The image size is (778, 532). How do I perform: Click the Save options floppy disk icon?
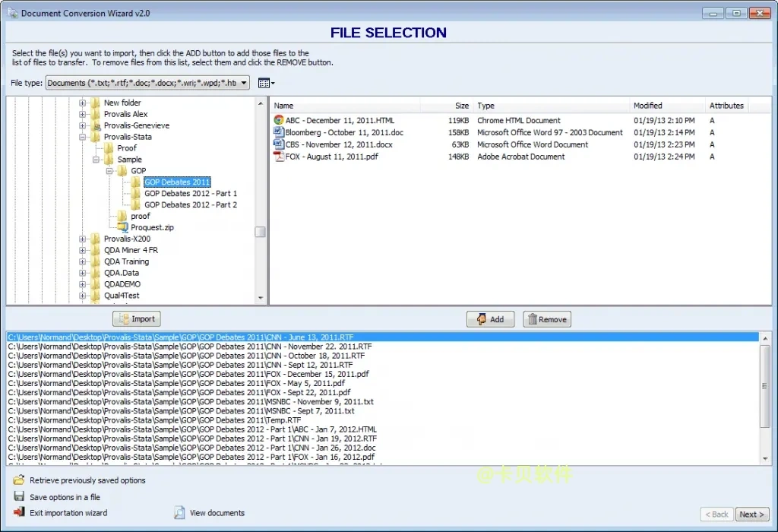(x=19, y=496)
